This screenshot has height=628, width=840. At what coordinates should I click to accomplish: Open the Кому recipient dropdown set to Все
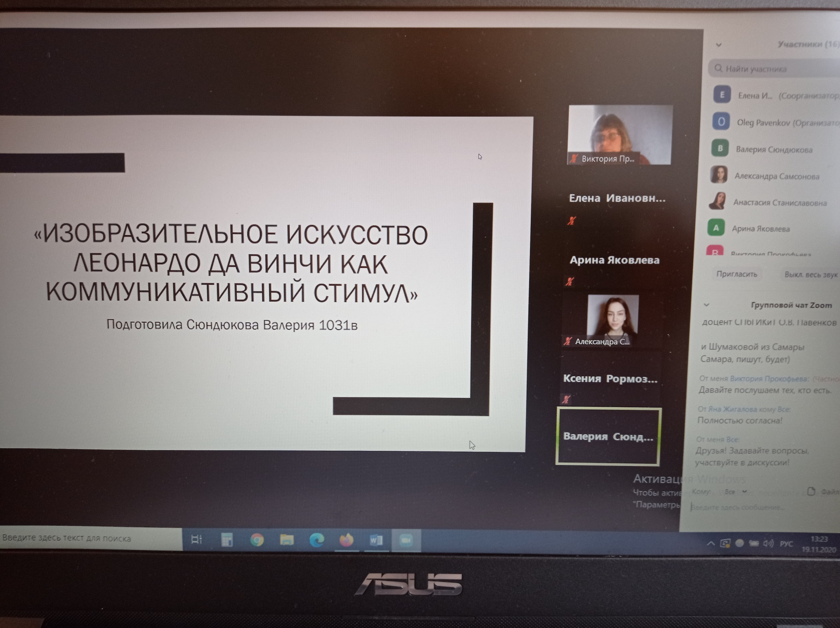point(736,492)
